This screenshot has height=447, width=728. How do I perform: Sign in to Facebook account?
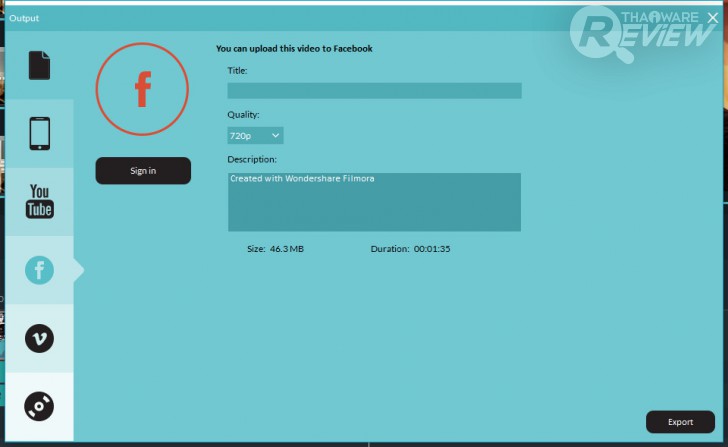coord(143,170)
